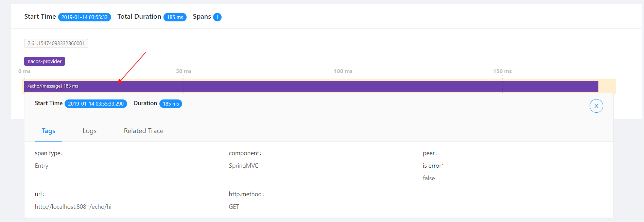644x222 pixels.
Task: Click the trace ID 2.61.15474093332860001 box
Action: [x=56, y=43]
